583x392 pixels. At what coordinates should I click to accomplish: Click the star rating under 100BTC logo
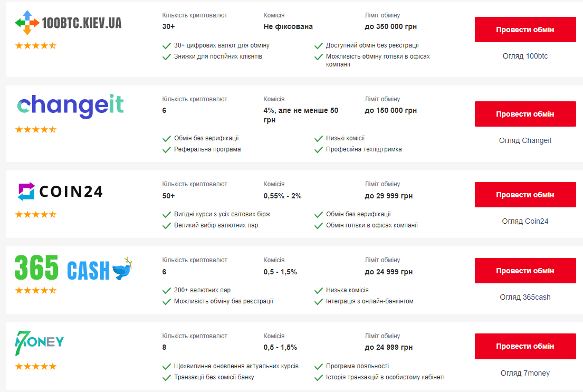coord(36,46)
